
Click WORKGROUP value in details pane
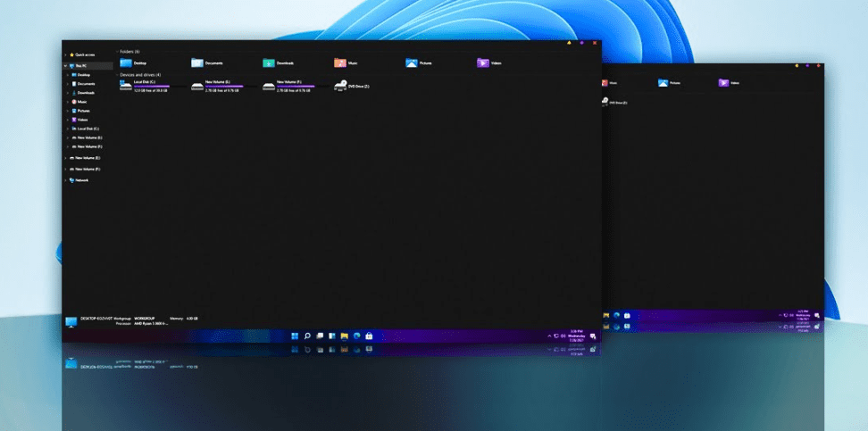[143, 319]
